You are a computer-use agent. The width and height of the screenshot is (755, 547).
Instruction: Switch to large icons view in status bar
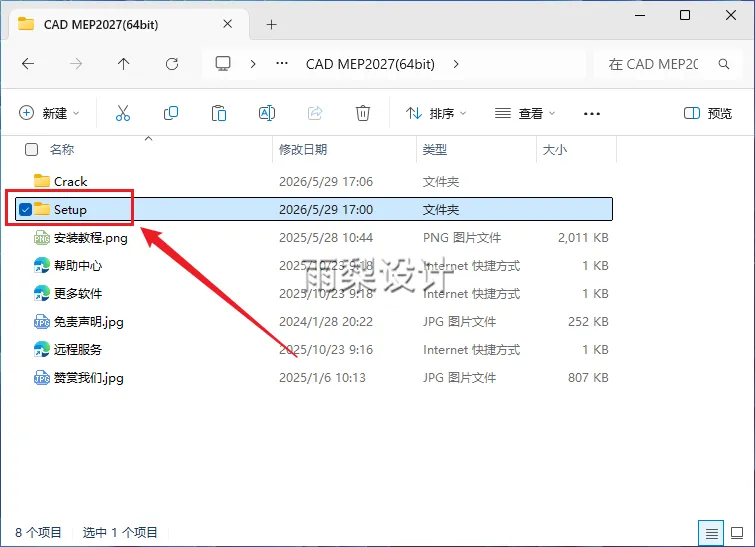coord(737,533)
